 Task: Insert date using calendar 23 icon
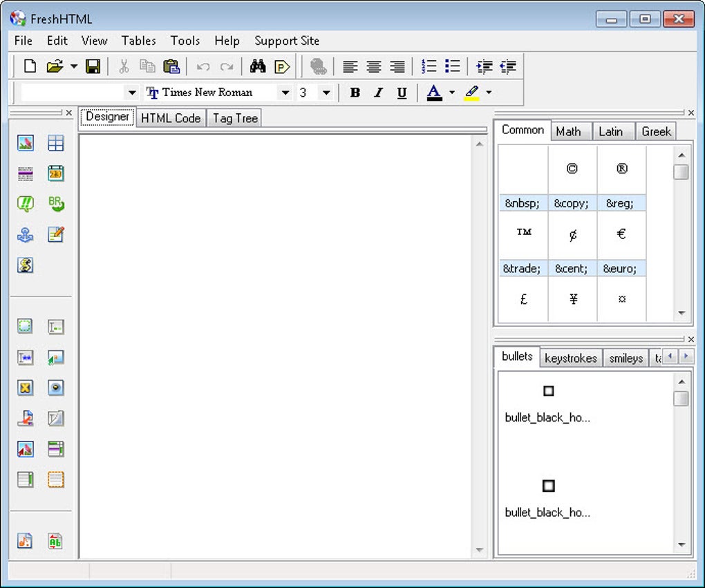pos(56,173)
